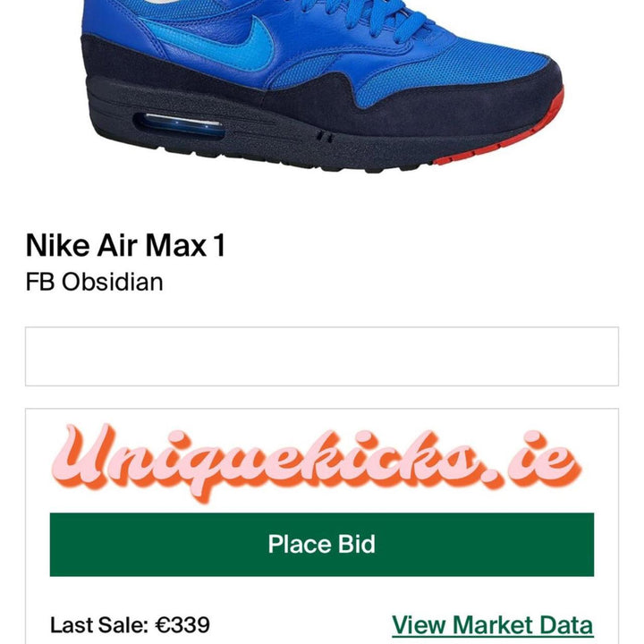Click the Last Sale label text
This screenshot has width=644, height=644.
click(x=99, y=625)
